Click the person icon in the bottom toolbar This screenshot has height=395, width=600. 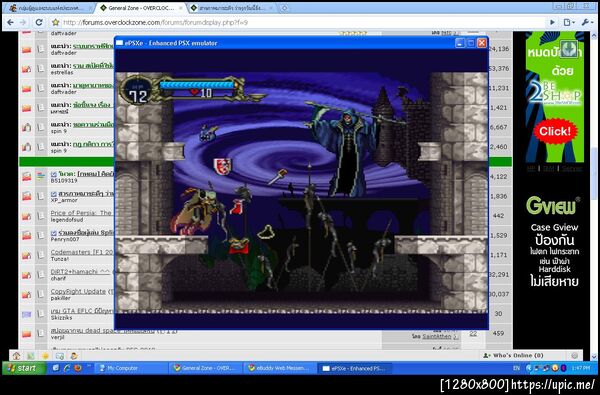tap(74, 356)
